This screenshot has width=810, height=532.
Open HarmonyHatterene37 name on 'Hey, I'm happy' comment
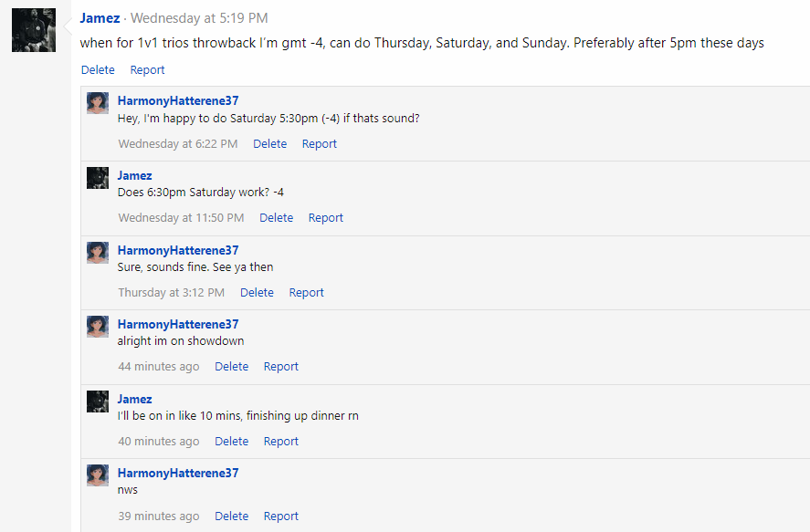(178, 101)
